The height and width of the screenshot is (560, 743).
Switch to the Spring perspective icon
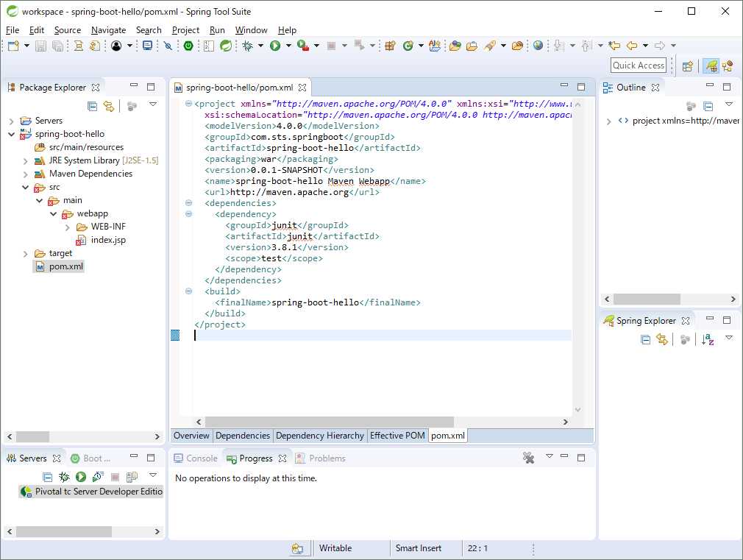pos(711,66)
